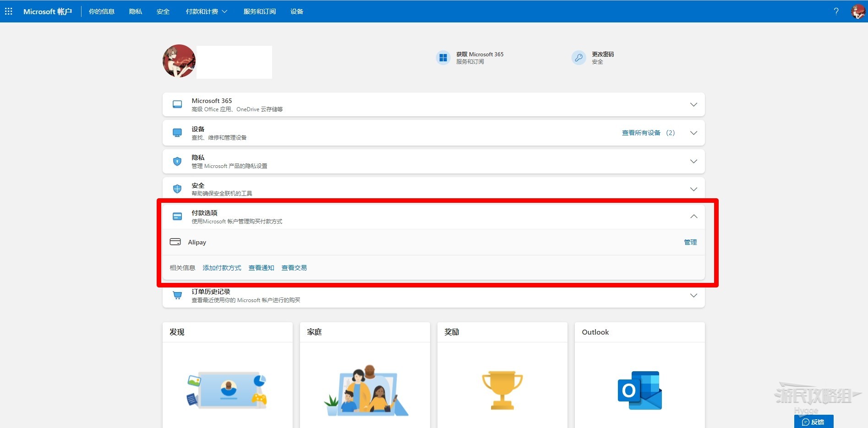Image resolution: width=868 pixels, height=428 pixels.
Task: Click the Microsoft 365 section title
Action: pos(212,101)
